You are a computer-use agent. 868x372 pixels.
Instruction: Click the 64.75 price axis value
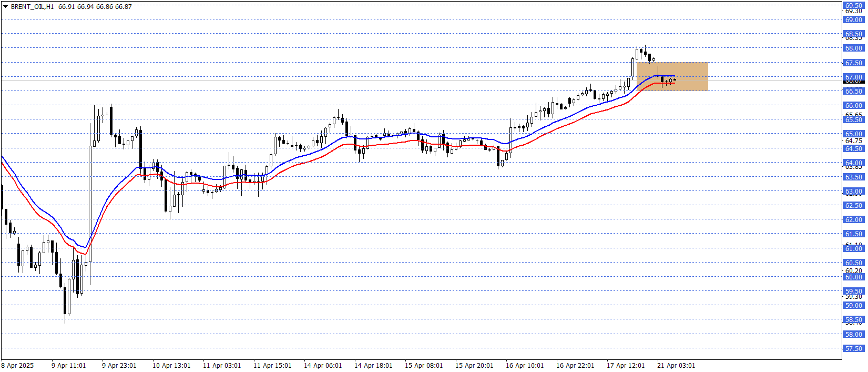click(854, 140)
